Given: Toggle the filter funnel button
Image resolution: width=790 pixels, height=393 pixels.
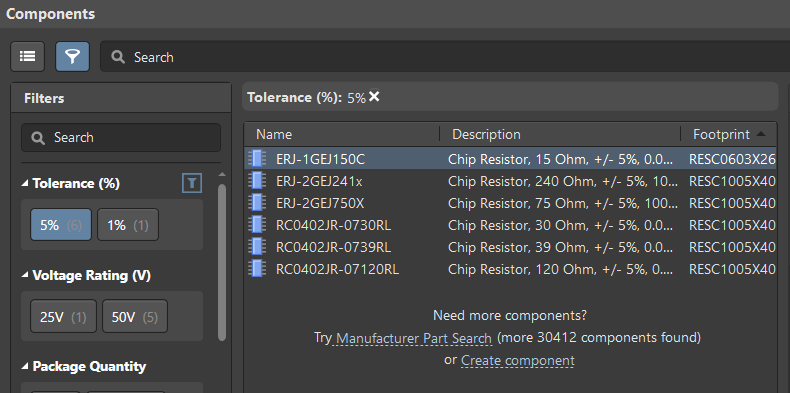Looking at the screenshot, I should 73,56.
